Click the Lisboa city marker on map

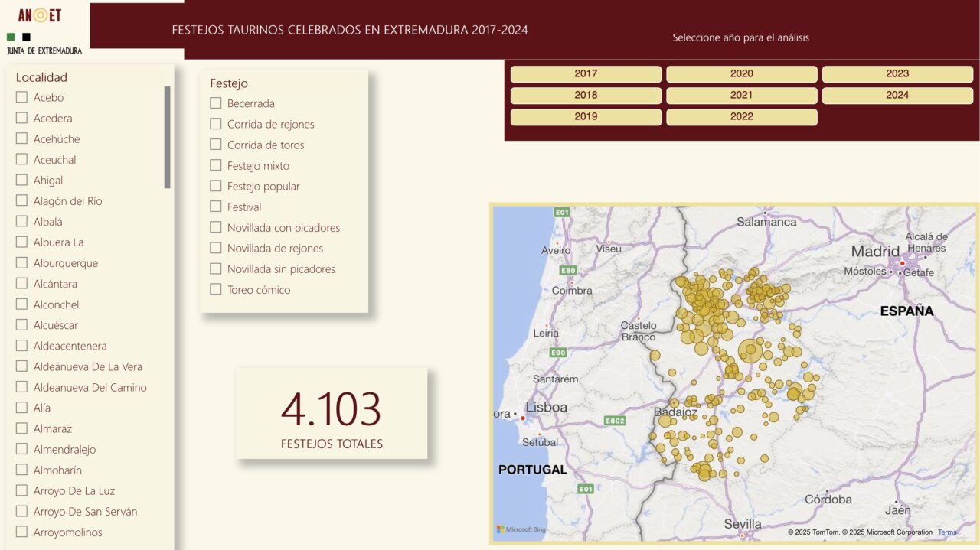pos(523,418)
